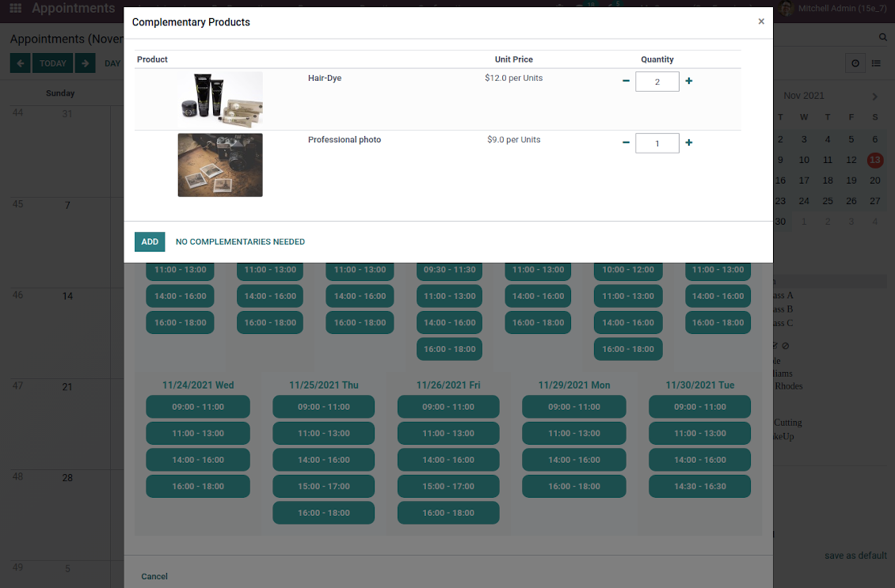This screenshot has height=588, width=895.
Task: Switch to DAY calendar view
Action: (112, 63)
